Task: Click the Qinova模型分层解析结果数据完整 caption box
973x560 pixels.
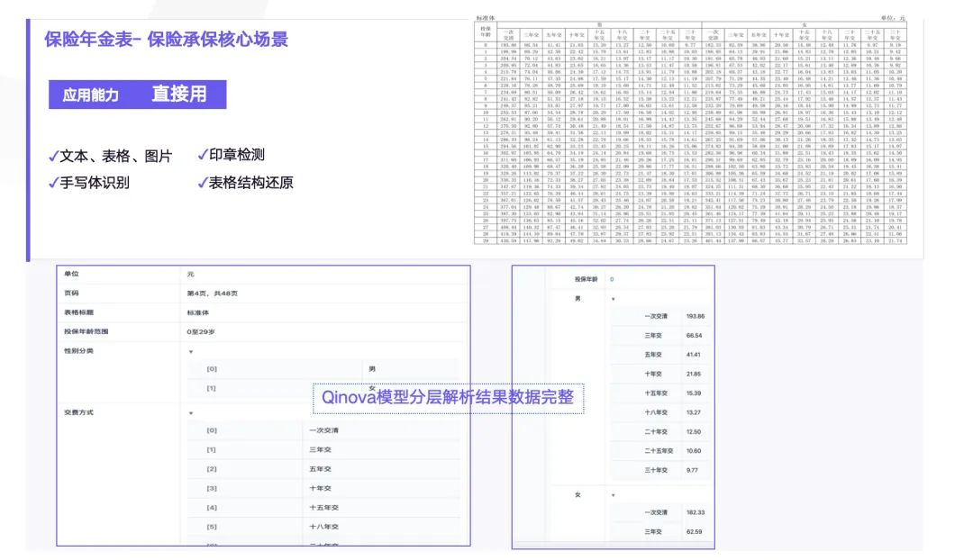Action: pyautogui.click(x=448, y=398)
